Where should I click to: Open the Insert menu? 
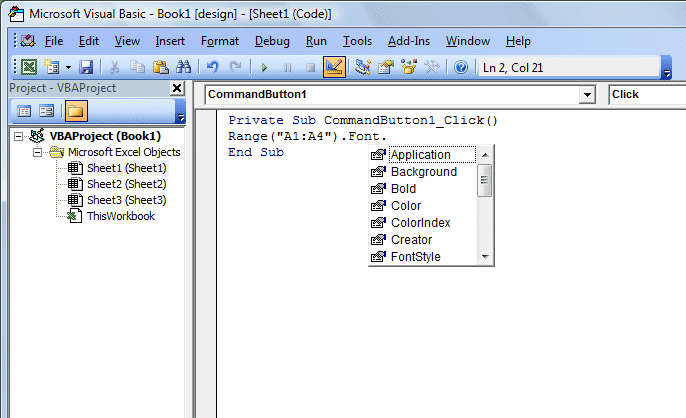coord(170,41)
